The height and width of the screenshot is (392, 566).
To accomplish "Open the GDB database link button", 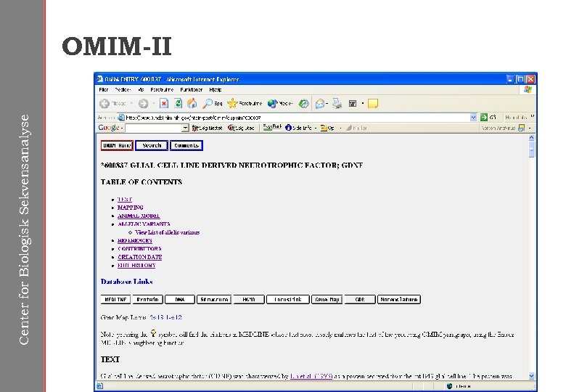I will (x=360, y=300).
